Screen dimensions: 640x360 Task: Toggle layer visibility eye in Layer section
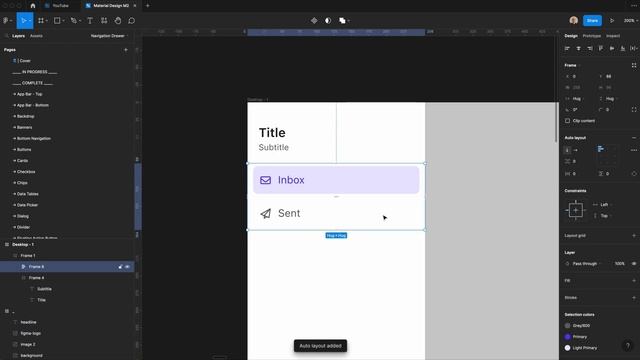point(634,264)
